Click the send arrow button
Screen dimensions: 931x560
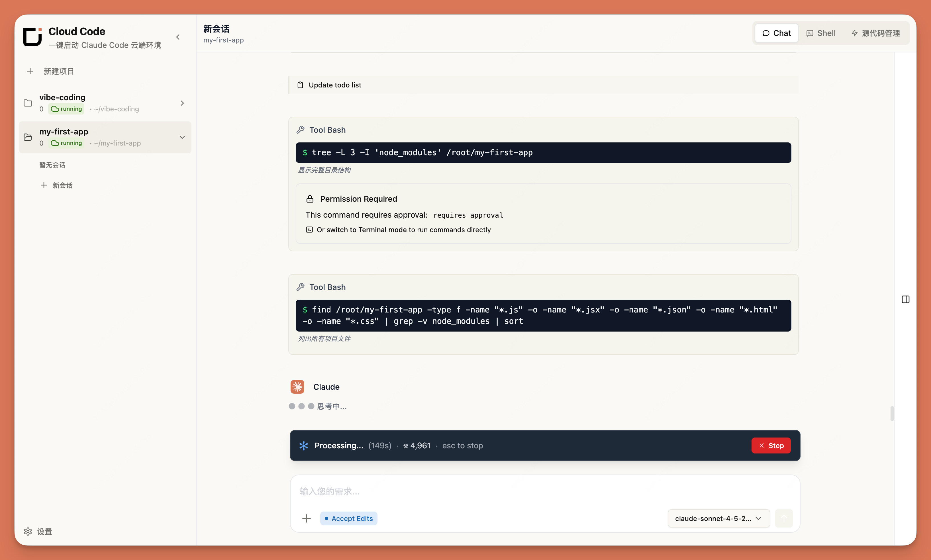pyautogui.click(x=783, y=518)
